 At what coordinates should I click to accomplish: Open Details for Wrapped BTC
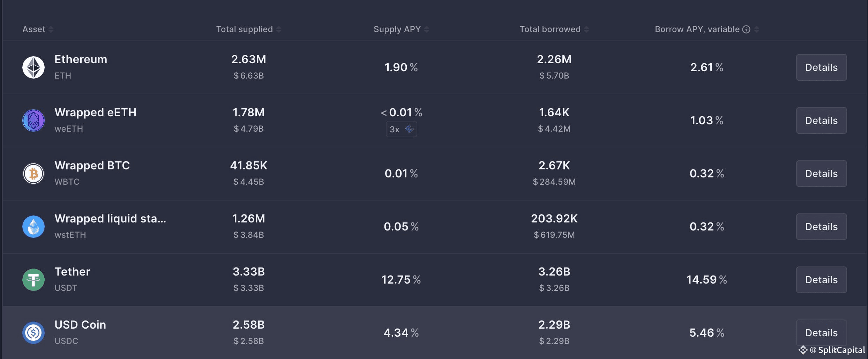pyautogui.click(x=821, y=174)
